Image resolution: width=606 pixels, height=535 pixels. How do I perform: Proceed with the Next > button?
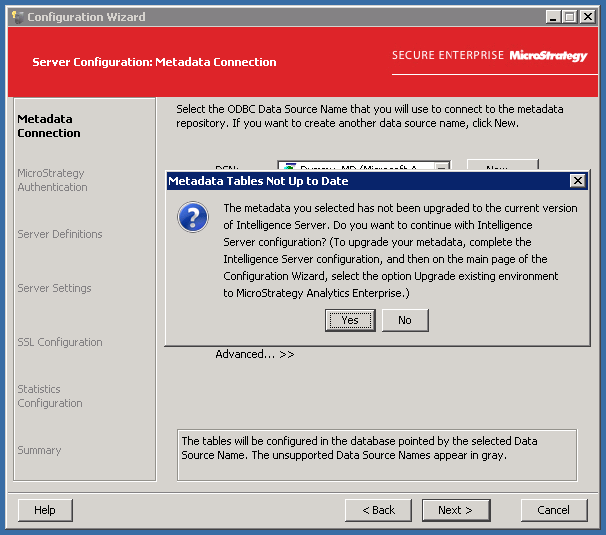tap(456, 510)
